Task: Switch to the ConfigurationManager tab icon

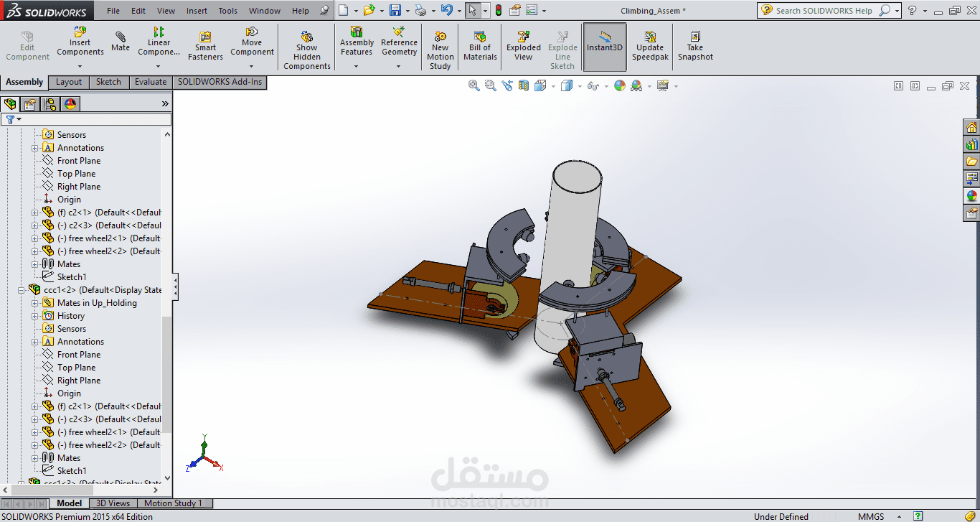Action: 50,103
